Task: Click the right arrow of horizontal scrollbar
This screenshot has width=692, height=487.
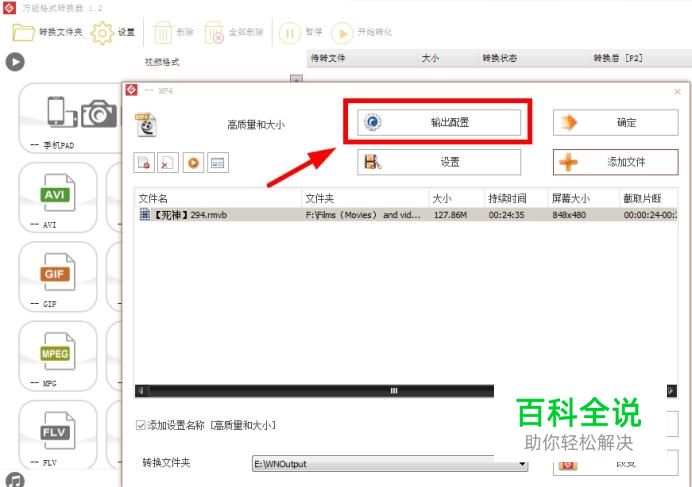Action: [x=671, y=391]
